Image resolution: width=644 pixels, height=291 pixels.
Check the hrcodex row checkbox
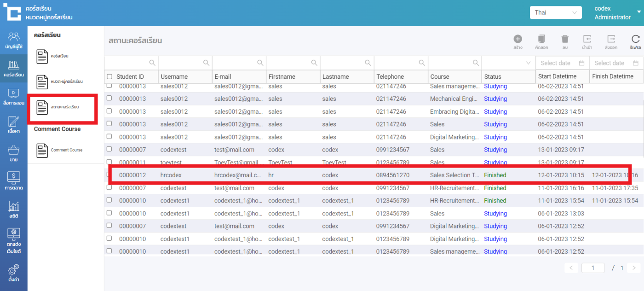click(x=109, y=175)
